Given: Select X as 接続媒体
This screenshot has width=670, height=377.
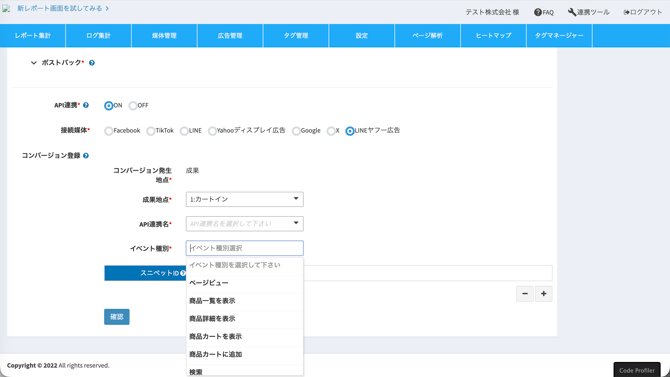Looking at the screenshot, I should pos(331,131).
